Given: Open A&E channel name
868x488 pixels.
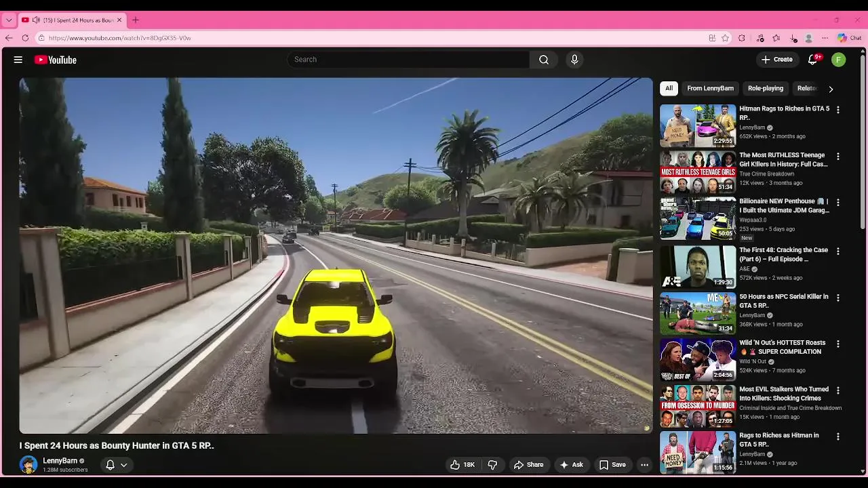Looking at the screenshot, I should pyautogui.click(x=744, y=269).
